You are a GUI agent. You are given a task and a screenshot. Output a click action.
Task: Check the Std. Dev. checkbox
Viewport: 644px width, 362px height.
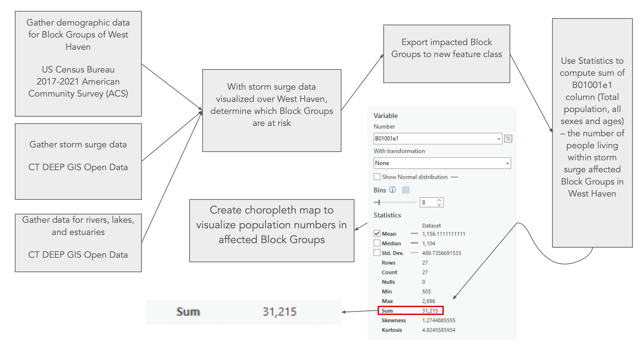pos(377,253)
